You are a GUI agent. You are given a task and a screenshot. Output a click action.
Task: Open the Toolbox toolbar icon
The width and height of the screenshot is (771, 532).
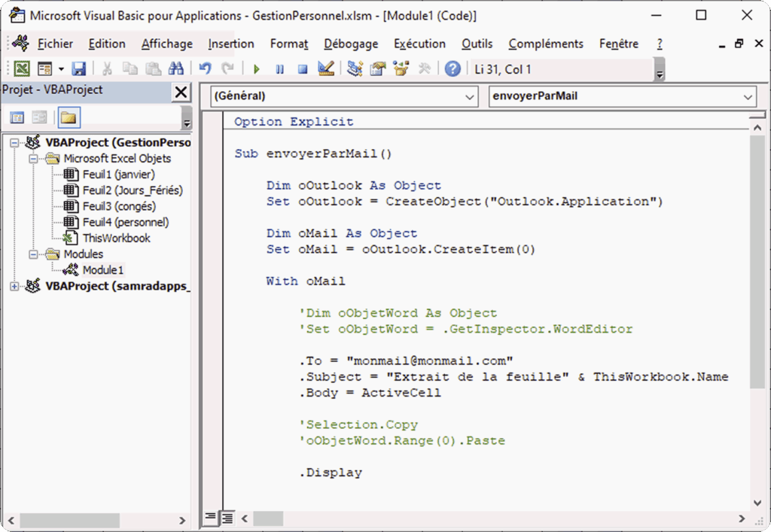[x=424, y=68]
